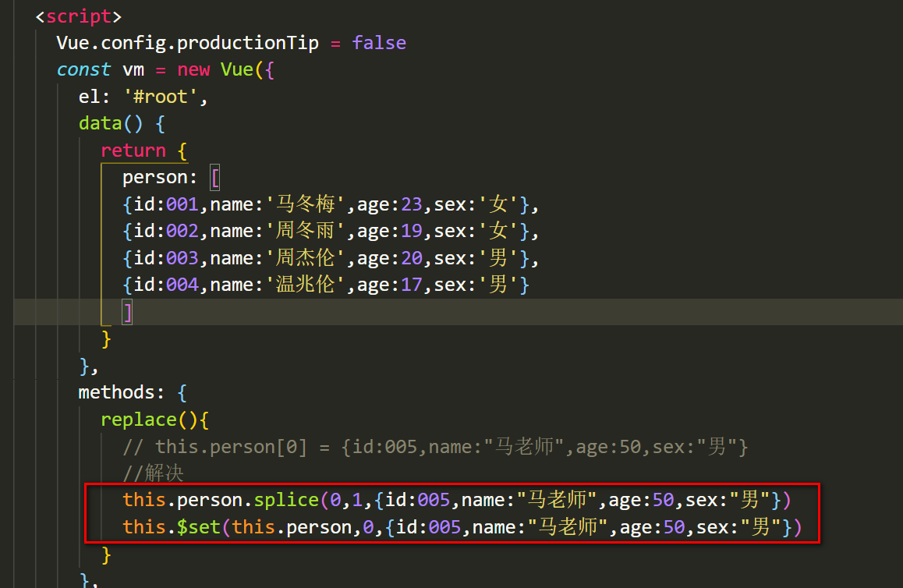Click the 'person:' property name
The width and height of the screenshot is (903, 588).
pyautogui.click(x=160, y=177)
